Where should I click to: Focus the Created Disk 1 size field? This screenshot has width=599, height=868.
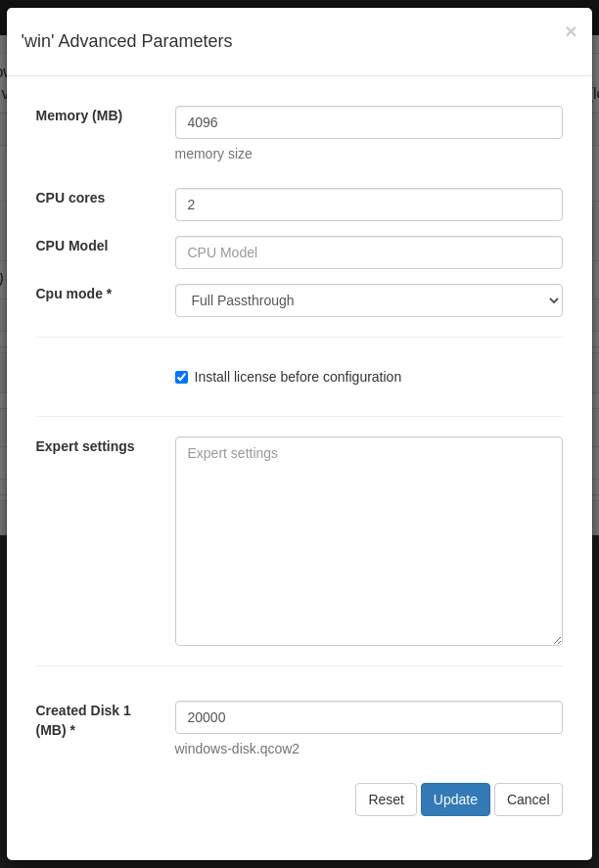coord(368,717)
